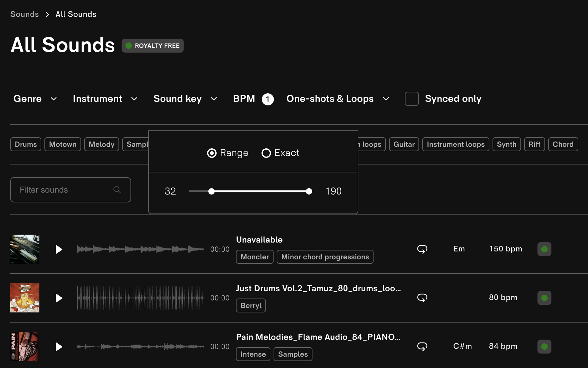Select the Exact BPM radio button

pyautogui.click(x=266, y=153)
